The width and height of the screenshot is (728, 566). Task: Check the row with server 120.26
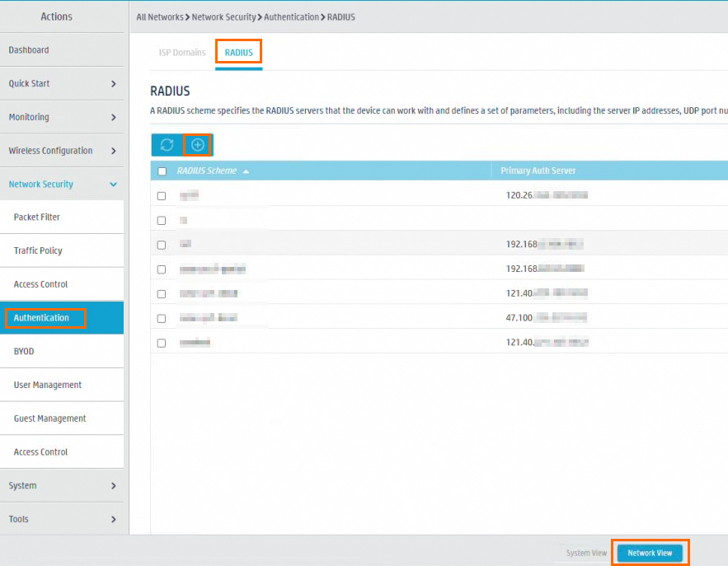tap(161, 196)
